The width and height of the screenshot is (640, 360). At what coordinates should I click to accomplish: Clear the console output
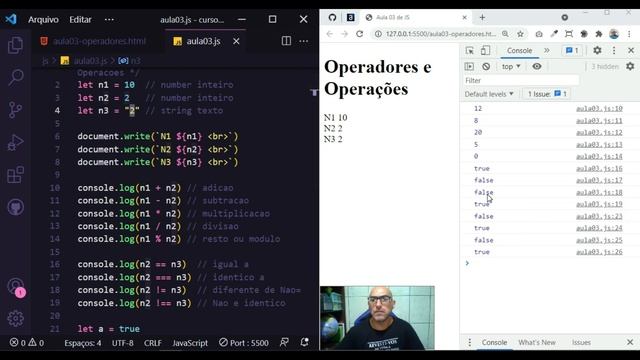click(486, 66)
